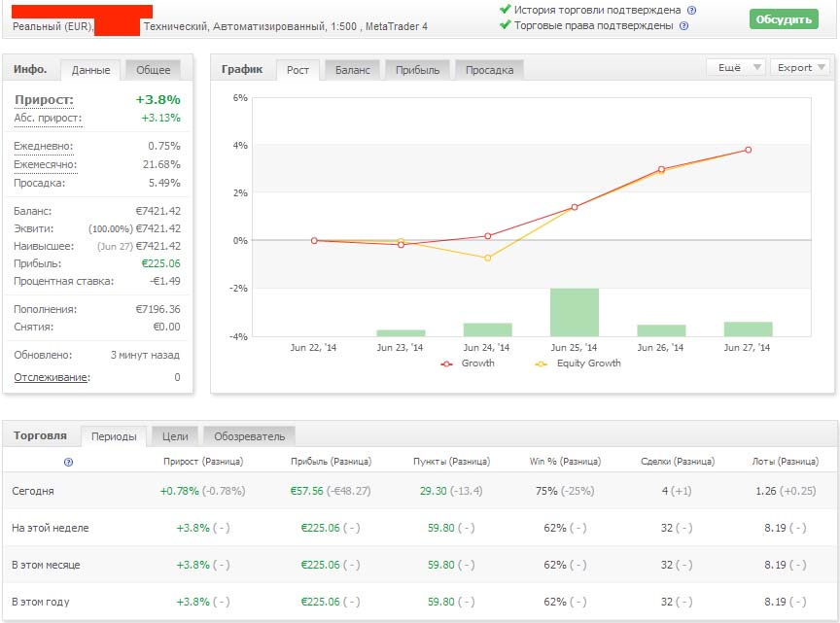Click green checkmark for Торговые права подтверждены

pyautogui.click(x=505, y=25)
